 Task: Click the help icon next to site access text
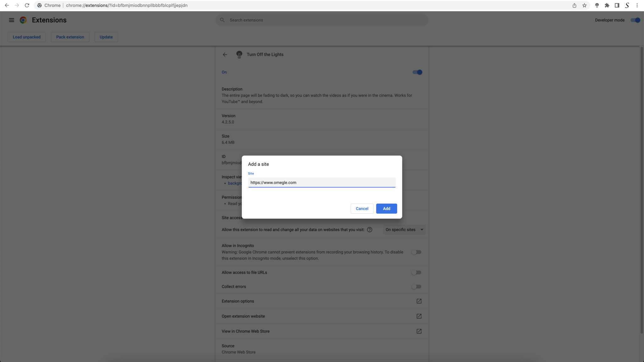pyautogui.click(x=369, y=229)
